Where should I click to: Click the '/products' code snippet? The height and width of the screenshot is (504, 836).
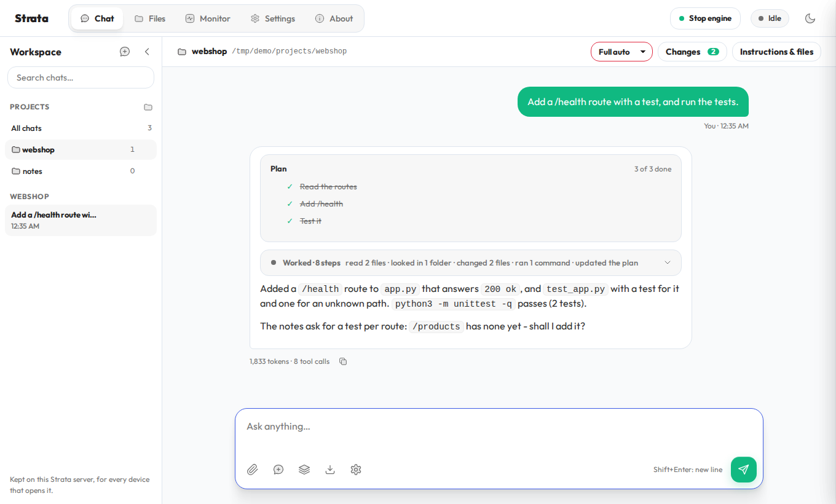(x=436, y=326)
